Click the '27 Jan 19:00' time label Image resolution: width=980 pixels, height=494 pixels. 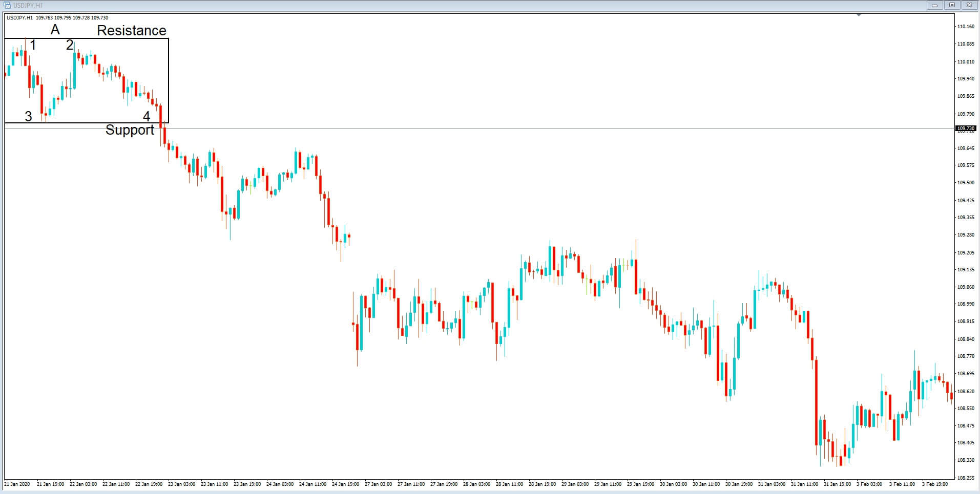click(444, 484)
